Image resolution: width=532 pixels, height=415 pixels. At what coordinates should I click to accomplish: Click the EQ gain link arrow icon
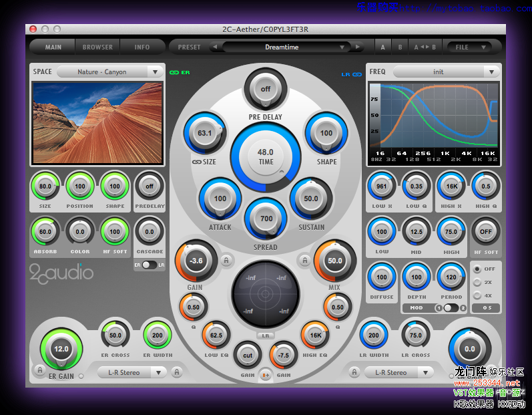tap(265, 375)
